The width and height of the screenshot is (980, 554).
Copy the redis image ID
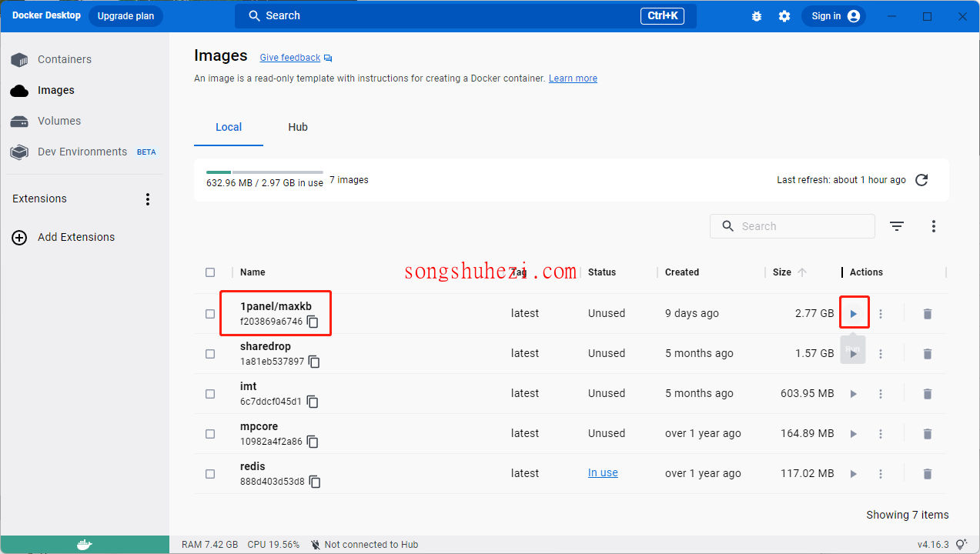coord(314,482)
